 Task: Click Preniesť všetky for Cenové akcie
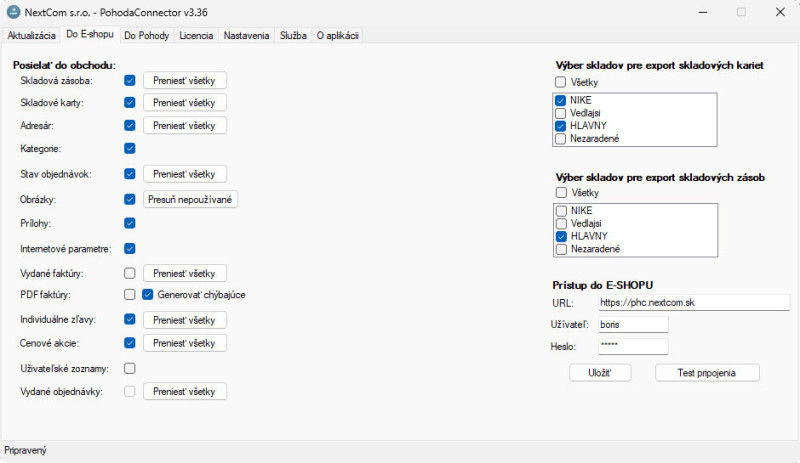coord(185,343)
